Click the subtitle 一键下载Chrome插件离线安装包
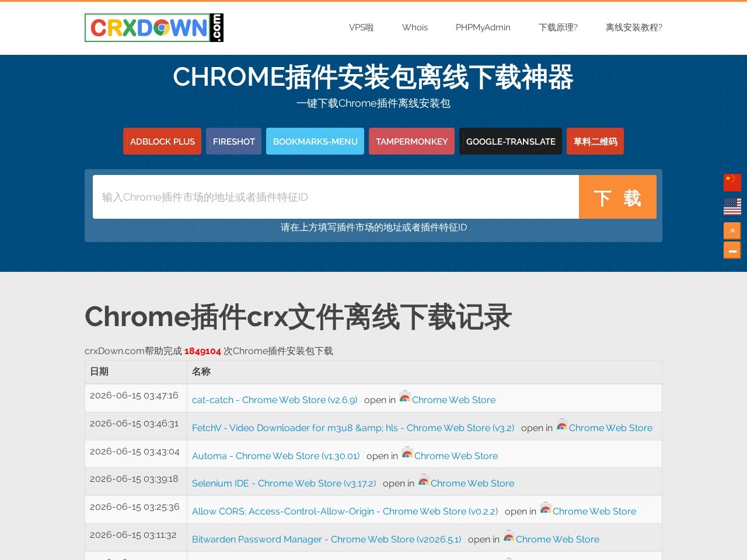 373,103
